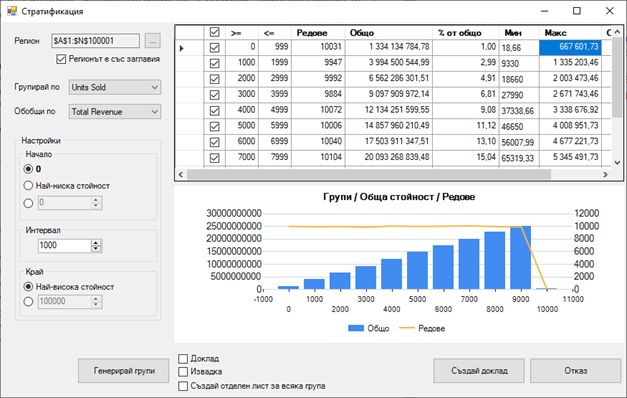Click the table's scroll up arrow
The width and height of the screenshot is (627, 398).
[617, 31]
